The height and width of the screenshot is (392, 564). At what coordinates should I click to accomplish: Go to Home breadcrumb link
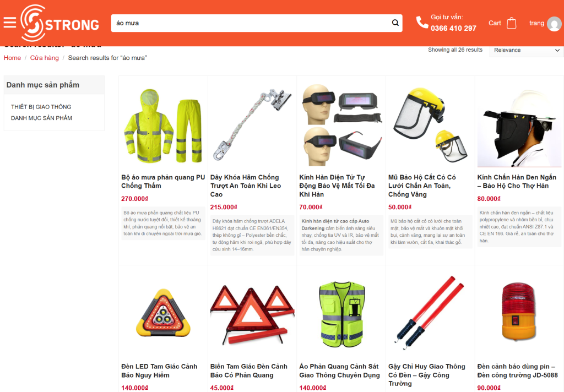tap(12, 58)
